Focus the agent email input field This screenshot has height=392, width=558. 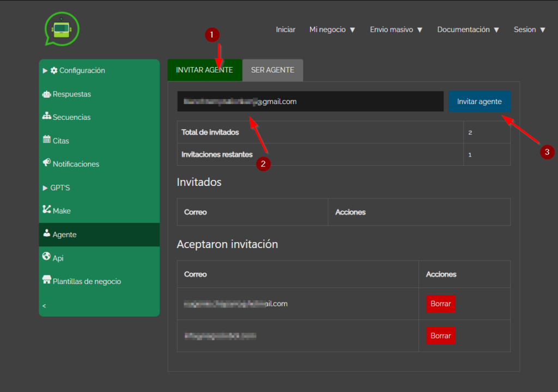pyautogui.click(x=310, y=101)
